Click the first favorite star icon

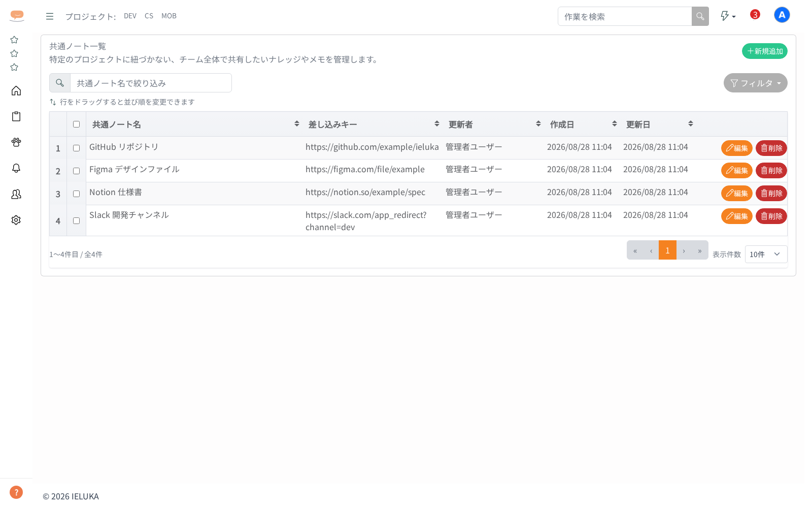coord(14,40)
